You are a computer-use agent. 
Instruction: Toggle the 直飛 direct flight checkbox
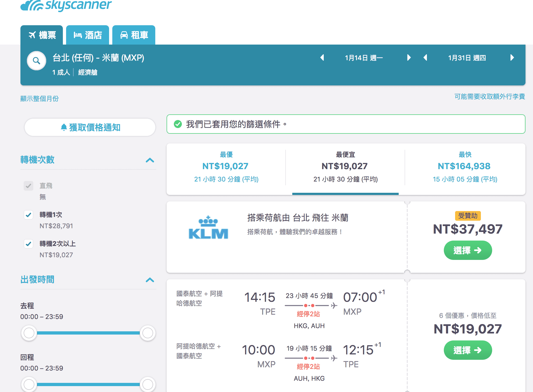[x=28, y=186]
